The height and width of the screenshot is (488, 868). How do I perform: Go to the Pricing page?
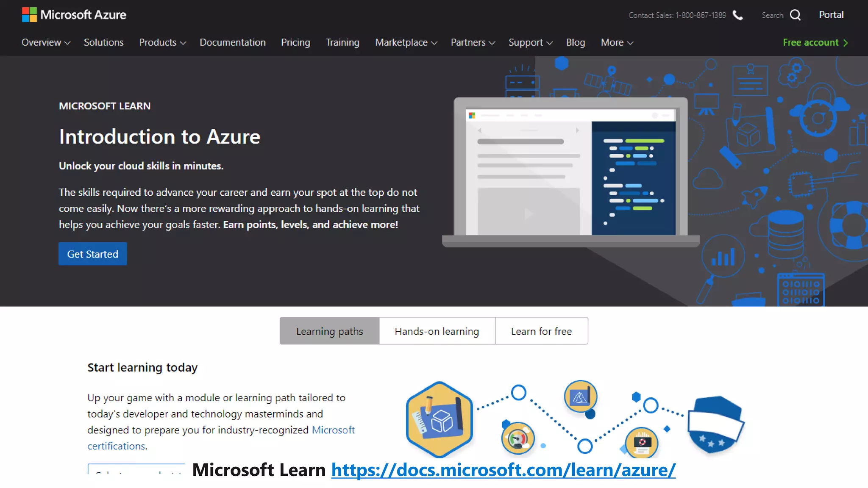[296, 42]
